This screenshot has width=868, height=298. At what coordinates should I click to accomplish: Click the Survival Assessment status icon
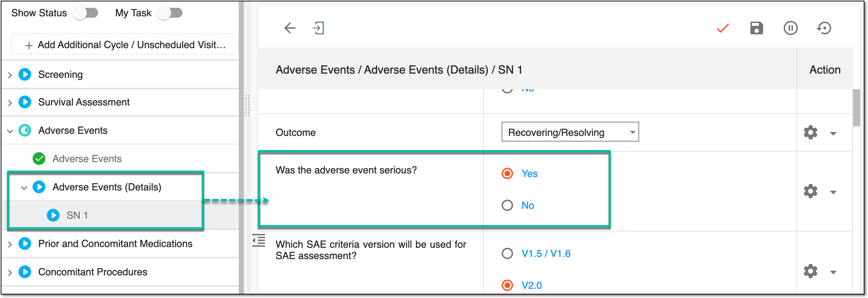pyautogui.click(x=25, y=102)
